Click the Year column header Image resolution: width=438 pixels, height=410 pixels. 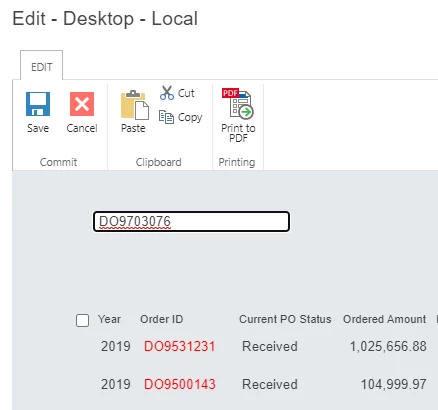pyautogui.click(x=109, y=319)
